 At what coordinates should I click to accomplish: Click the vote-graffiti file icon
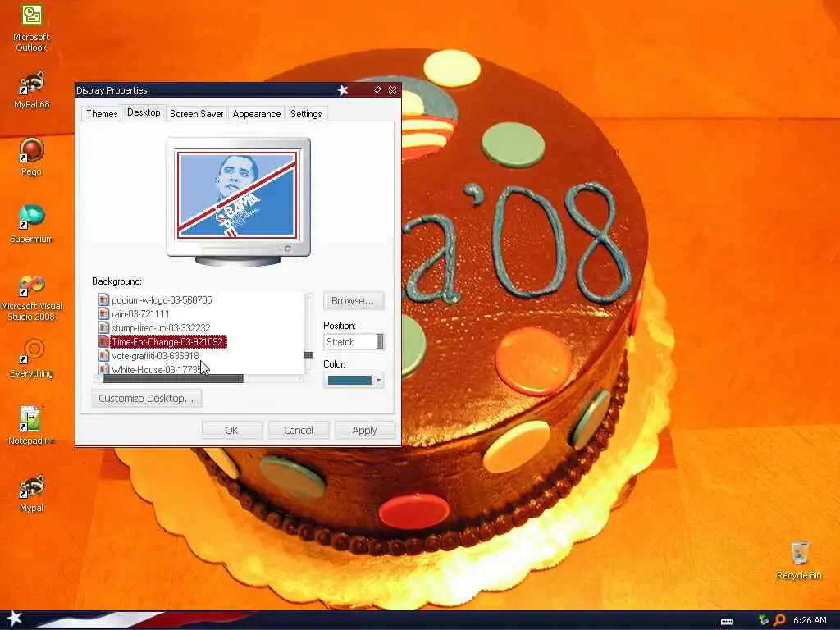[104, 356]
